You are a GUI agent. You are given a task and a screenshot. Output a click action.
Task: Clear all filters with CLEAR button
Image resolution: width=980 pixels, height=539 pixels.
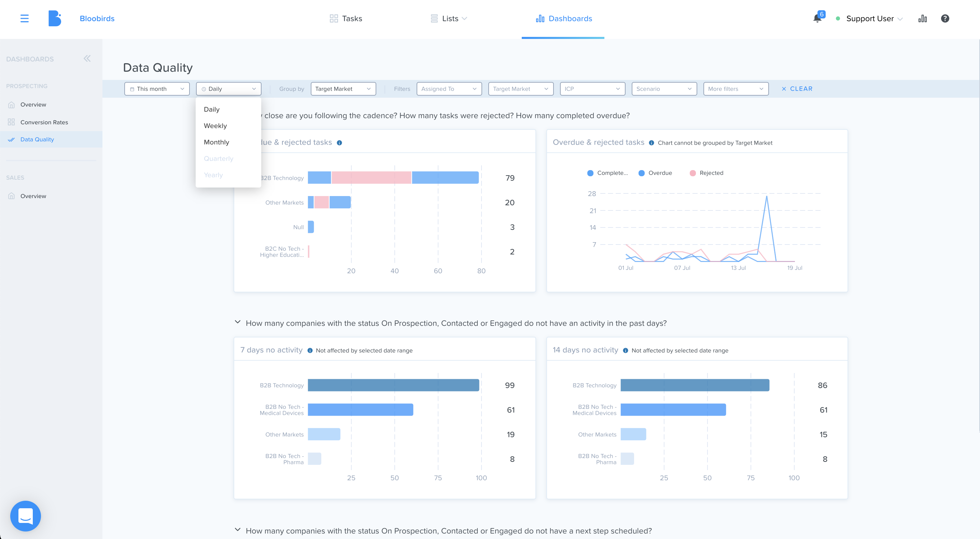point(797,89)
